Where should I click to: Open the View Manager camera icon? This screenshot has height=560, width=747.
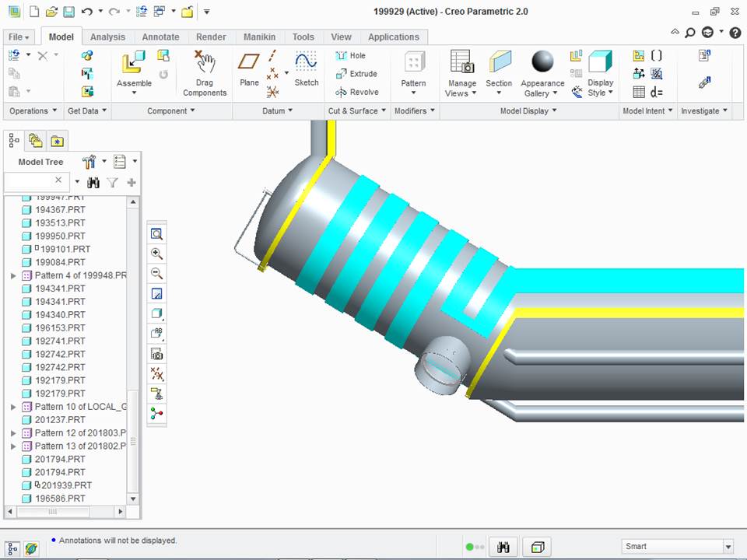(156, 353)
